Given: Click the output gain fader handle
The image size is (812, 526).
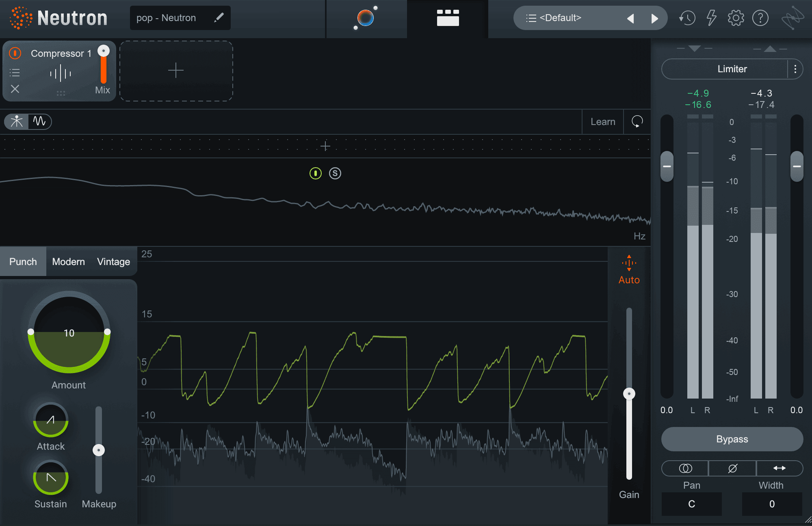Looking at the screenshot, I should [x=797, y=166].
